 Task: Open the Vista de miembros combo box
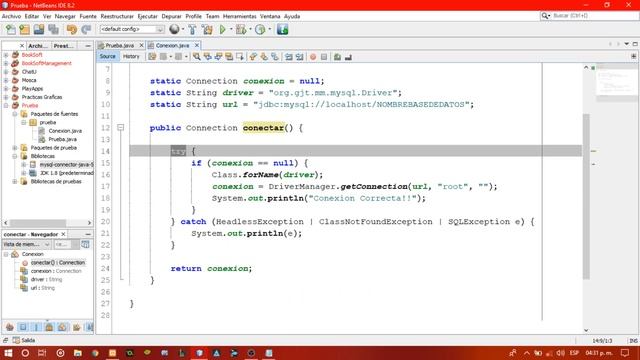click(x=27, y=244)
